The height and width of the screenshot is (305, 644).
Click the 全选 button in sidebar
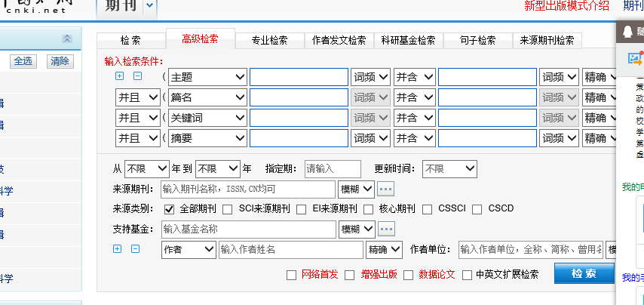click(23, 61)
